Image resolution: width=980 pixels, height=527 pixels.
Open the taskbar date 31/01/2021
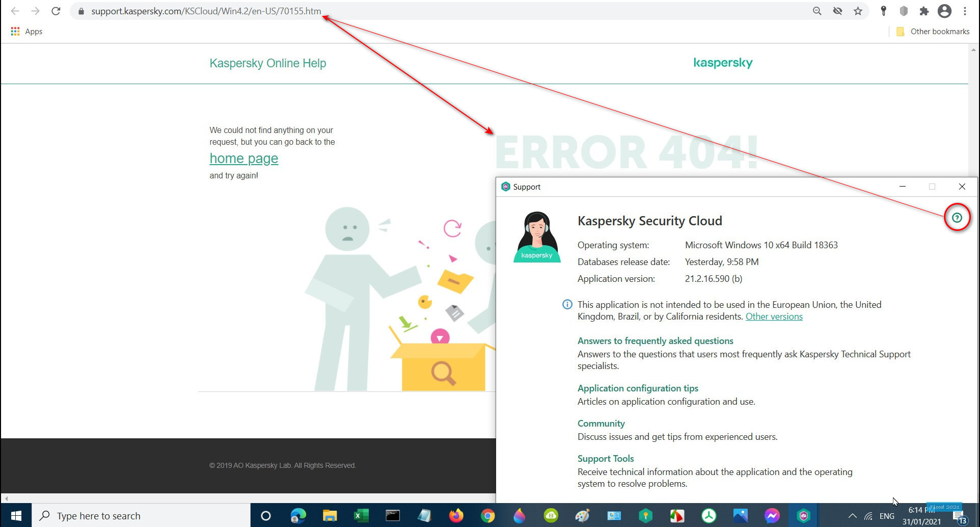pyautogui.click(x=921, y=521)
